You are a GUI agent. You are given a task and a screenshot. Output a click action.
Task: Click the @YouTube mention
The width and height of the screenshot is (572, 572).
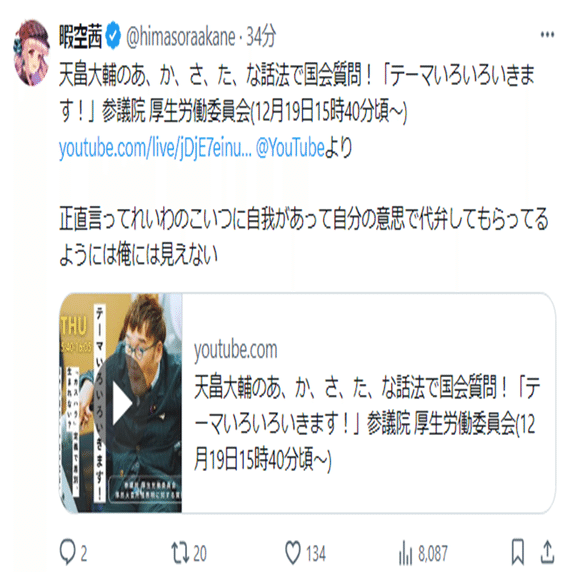[x=290, y=148]
